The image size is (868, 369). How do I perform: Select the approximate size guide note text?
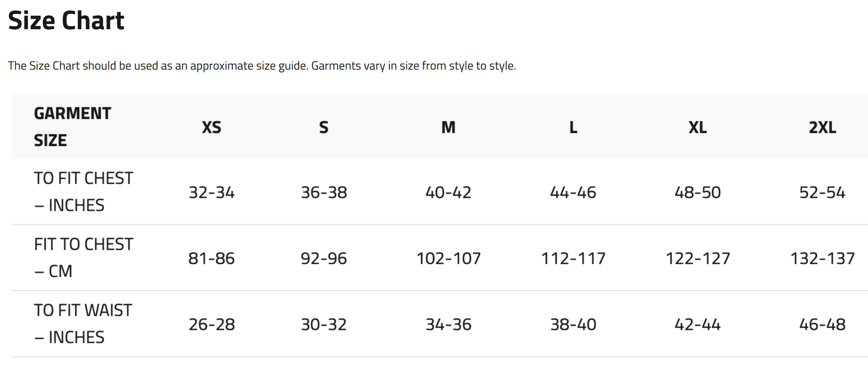click(x=262, y=66)
